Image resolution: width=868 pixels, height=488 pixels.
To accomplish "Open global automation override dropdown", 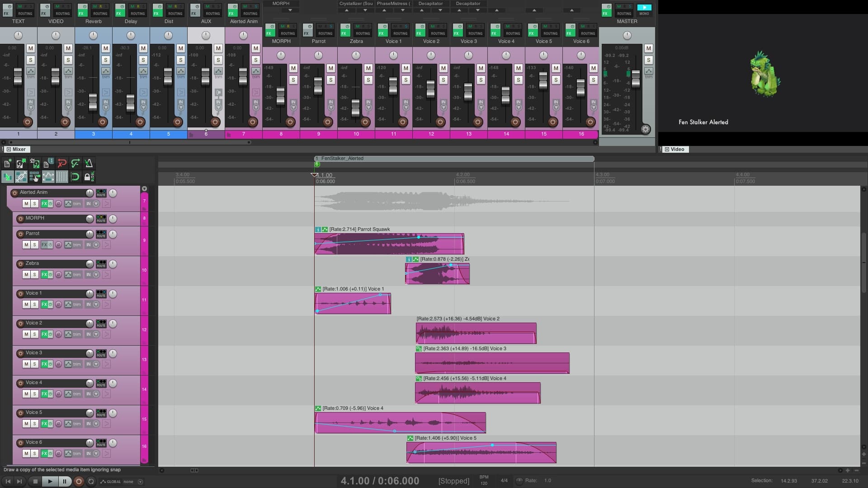I will click(140, 482).
